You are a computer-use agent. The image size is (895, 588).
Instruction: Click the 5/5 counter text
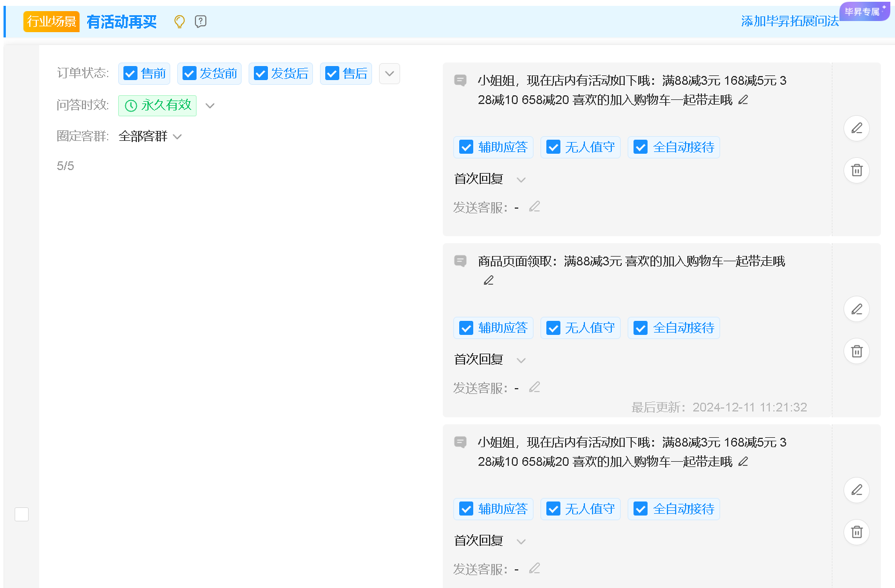(x=66, y=166)
